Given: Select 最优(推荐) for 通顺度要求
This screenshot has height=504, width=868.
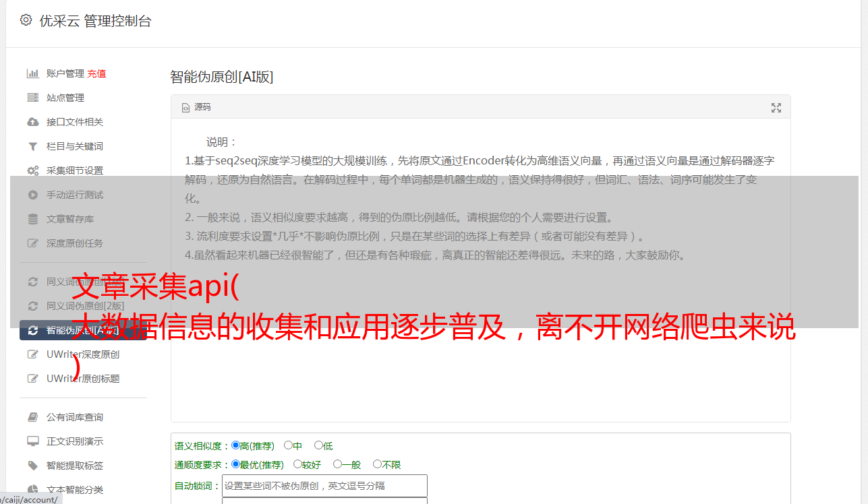Looking at the screenshot, I should (235, 464).
